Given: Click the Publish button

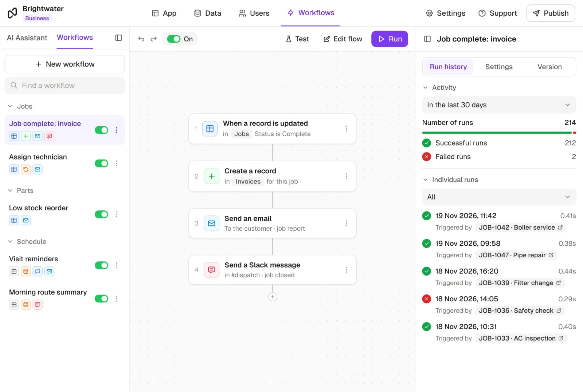Looking at the screenshot, I should pyautogui.click(x=551, y=13).
